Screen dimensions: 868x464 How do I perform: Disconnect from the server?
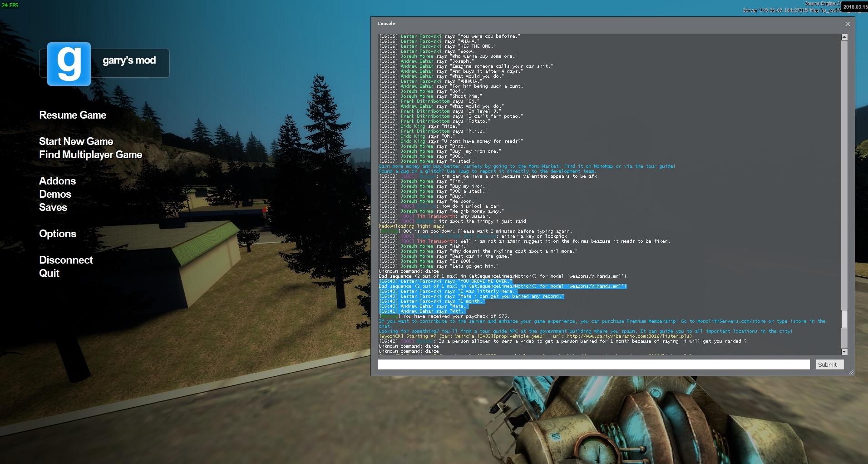(x=66, y=260)
